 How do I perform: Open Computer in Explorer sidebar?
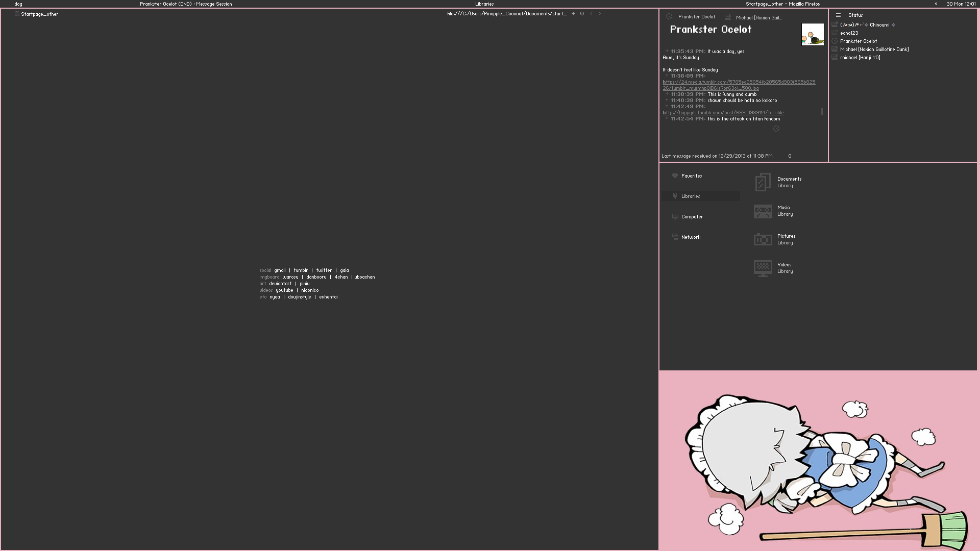[692, 217]
